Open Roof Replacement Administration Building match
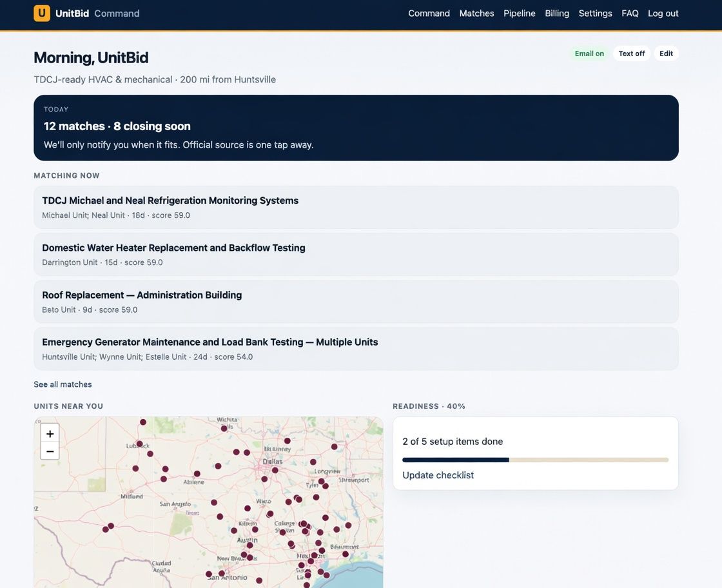722x588 pixels. pos(356,302)
